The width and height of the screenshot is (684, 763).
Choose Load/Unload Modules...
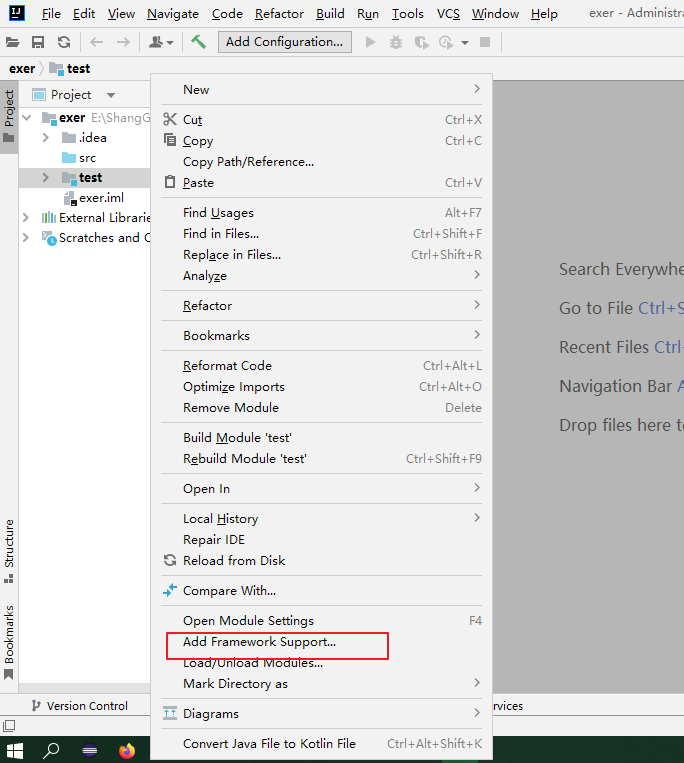pyautogui.click(x=322, y=663)
